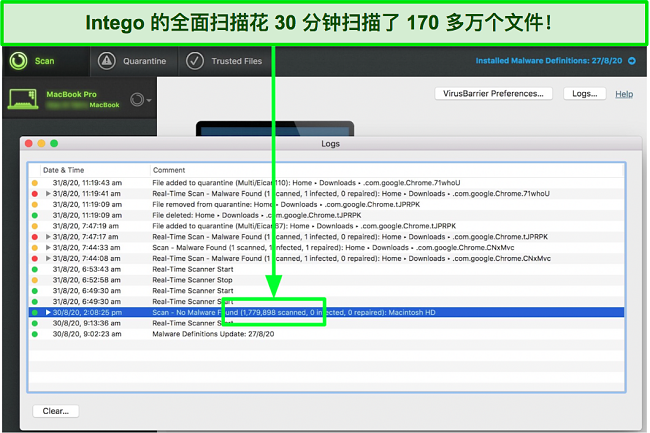Viewport: 650px width, 433px height.
Task: Select the File removed from quarantine log row
Action: tap(327, 204)
